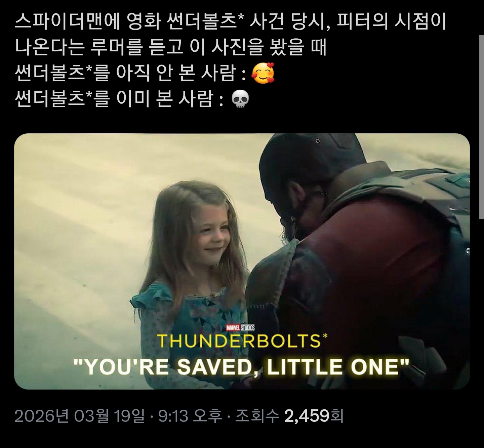Click the 조회수 2,459회 view count
Screen dimensions: 484x448
[289, 416]
